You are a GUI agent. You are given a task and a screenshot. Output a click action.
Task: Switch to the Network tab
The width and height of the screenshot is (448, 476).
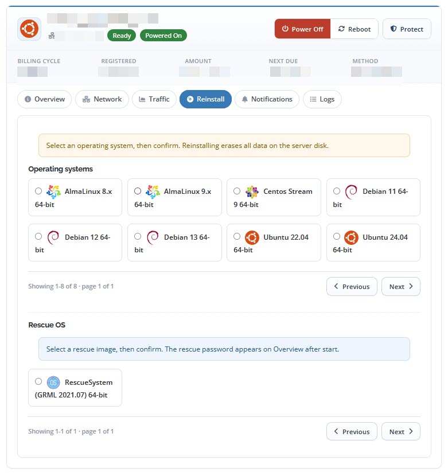coord(102,99)
